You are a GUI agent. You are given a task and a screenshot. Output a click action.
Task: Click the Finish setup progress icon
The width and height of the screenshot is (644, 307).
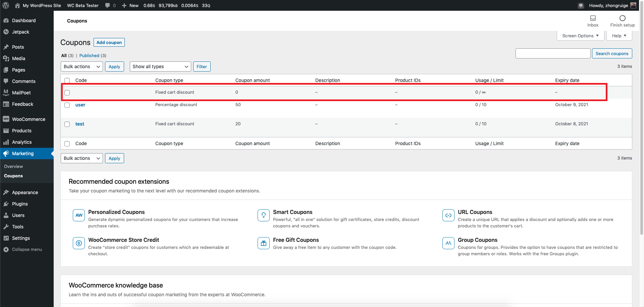pyautogui.click(x=623, y=18)
